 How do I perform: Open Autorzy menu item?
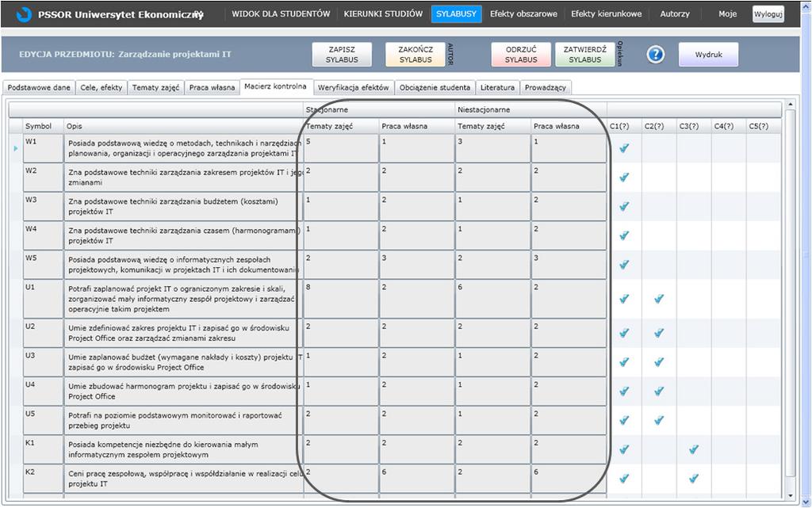pos(675,14)
